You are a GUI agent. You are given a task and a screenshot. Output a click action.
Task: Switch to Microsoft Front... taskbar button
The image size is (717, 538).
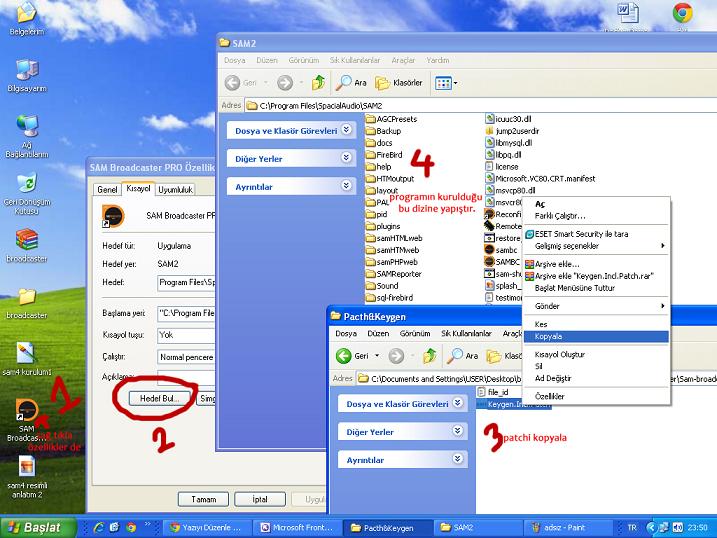(297, 528)
